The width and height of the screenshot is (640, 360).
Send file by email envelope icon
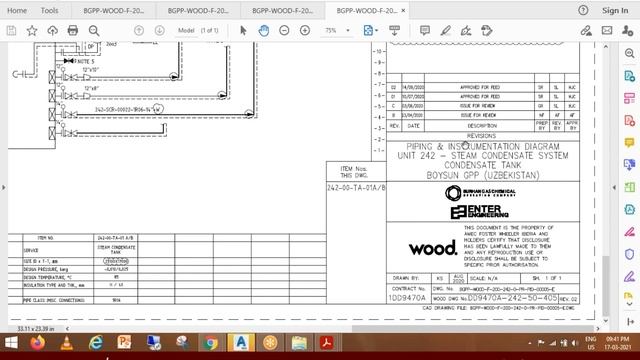pyautogui.click(x=607, y=31)
